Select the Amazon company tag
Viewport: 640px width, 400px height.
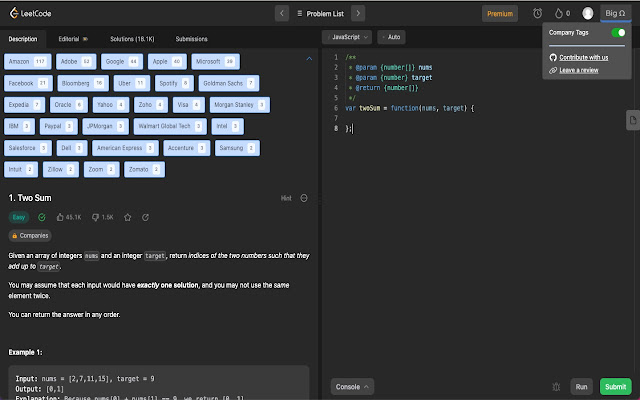tap(27, 62)
